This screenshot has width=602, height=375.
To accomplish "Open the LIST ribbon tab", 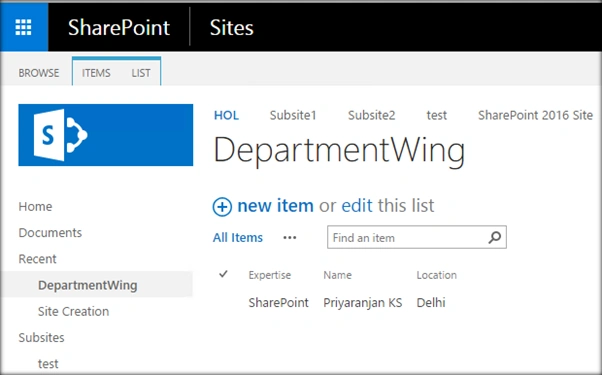I will pyautogui.click(x=141, y=73).
